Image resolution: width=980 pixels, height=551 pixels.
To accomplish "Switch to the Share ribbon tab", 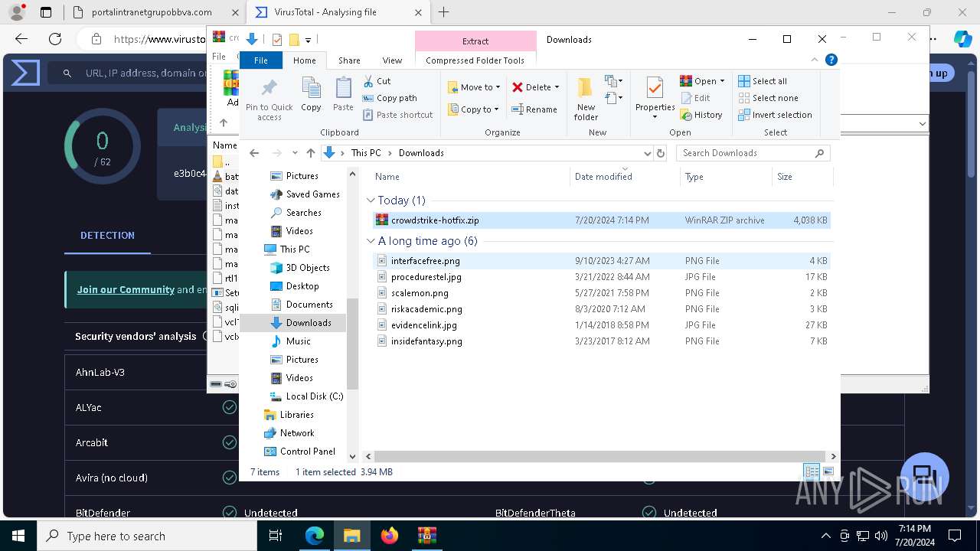I will pos(349,60).
